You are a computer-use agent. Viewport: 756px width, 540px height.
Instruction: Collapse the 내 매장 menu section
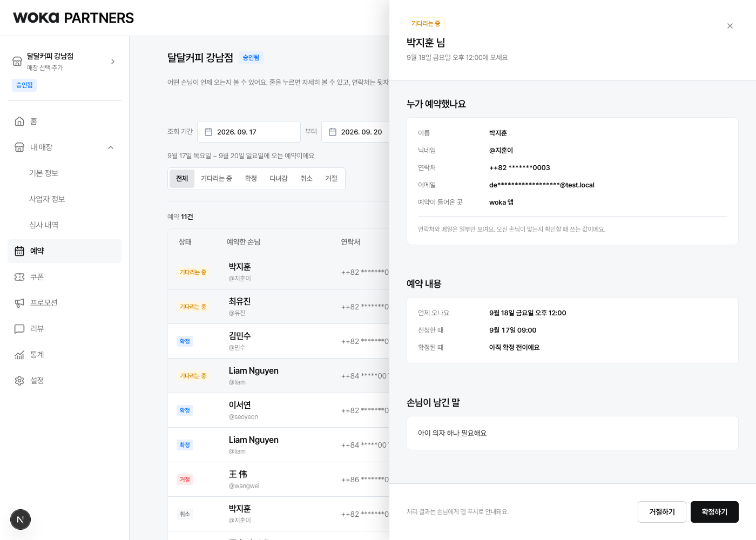tap(111, 147)
